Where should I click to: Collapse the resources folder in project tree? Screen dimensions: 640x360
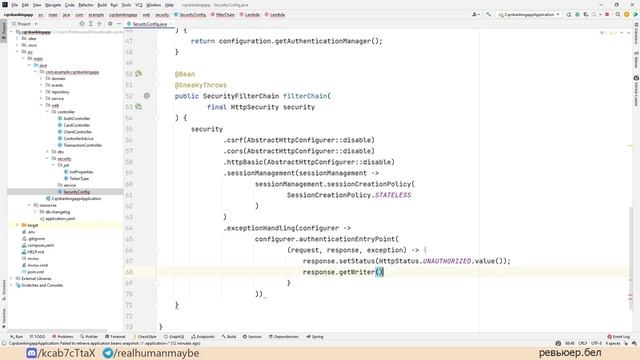pyautogui.click(x=29, y=205)
